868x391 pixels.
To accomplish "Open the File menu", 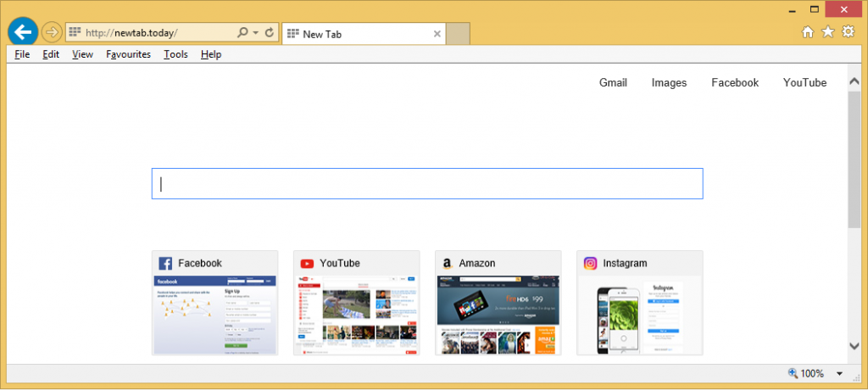I will coord(22,54).
